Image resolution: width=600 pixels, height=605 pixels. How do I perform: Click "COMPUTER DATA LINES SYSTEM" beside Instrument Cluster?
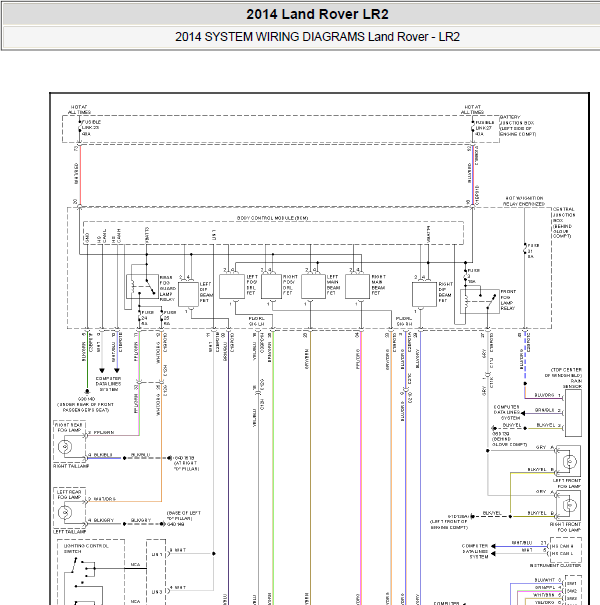pyautogui.click(x=475, y=551)
